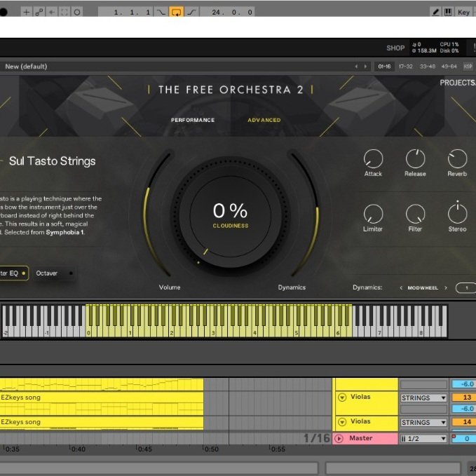Click the capture MIDI bracket icon

[x=64, y=12]
